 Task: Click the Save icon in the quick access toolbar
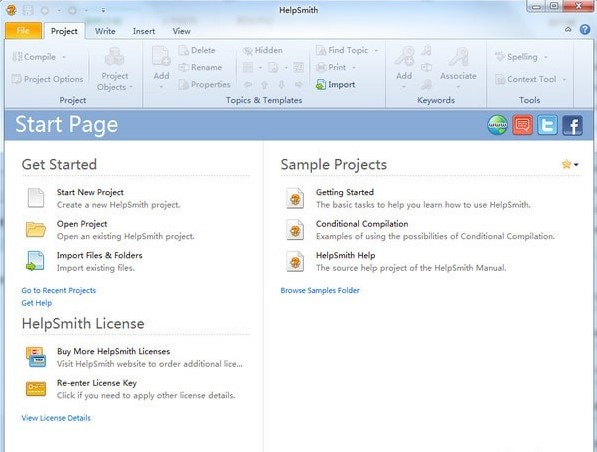[28, 10]
